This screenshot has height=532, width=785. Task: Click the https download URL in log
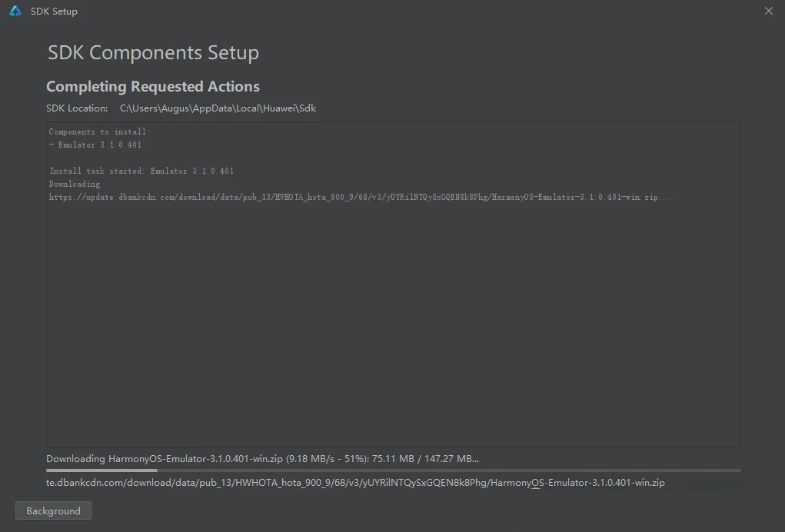click(x=359, y=197)
